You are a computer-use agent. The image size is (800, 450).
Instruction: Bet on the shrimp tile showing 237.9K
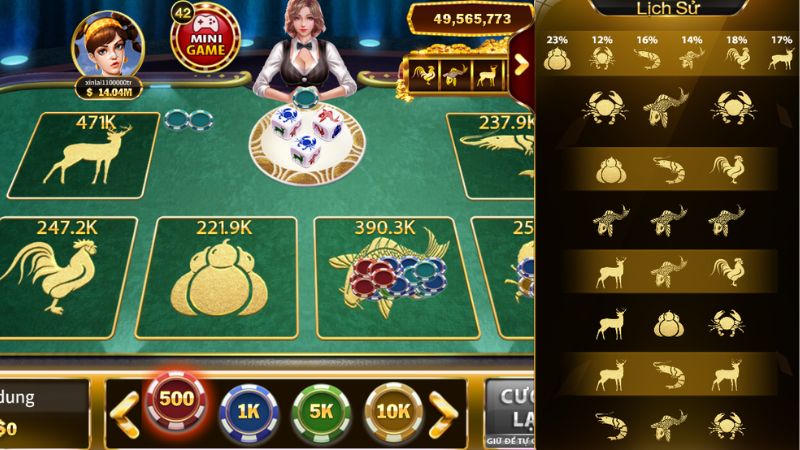[x=491, y=156]
